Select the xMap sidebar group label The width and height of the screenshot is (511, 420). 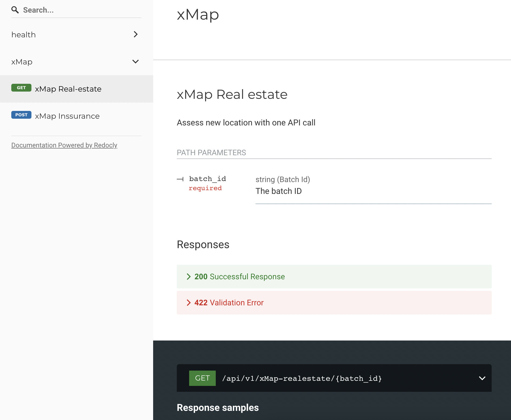pyautogui.click(x=22, y=62)
